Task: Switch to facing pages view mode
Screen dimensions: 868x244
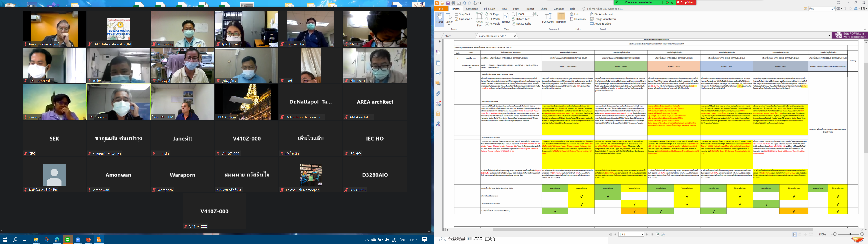Action: (805, 235)
